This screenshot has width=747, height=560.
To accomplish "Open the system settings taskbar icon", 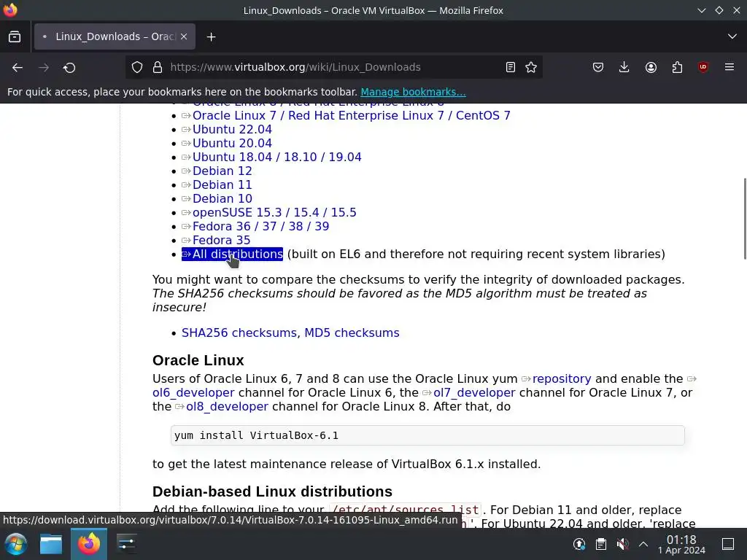I will (127, 544).
